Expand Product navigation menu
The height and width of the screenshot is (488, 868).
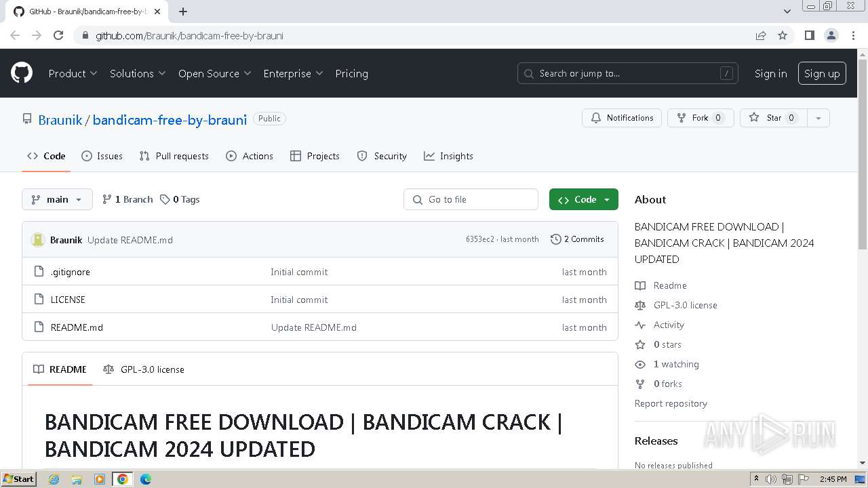click(x=73, y=73)
